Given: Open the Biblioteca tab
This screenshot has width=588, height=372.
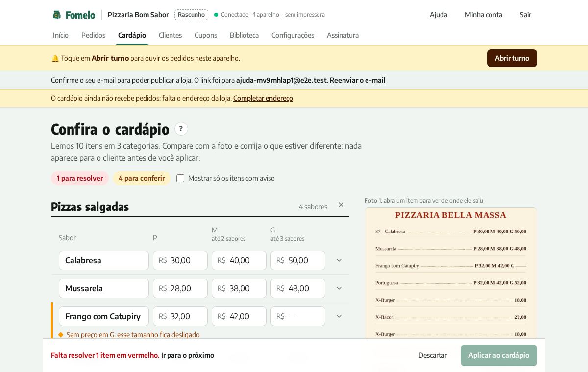Looking at the screenshot, I should click(245, 35).
